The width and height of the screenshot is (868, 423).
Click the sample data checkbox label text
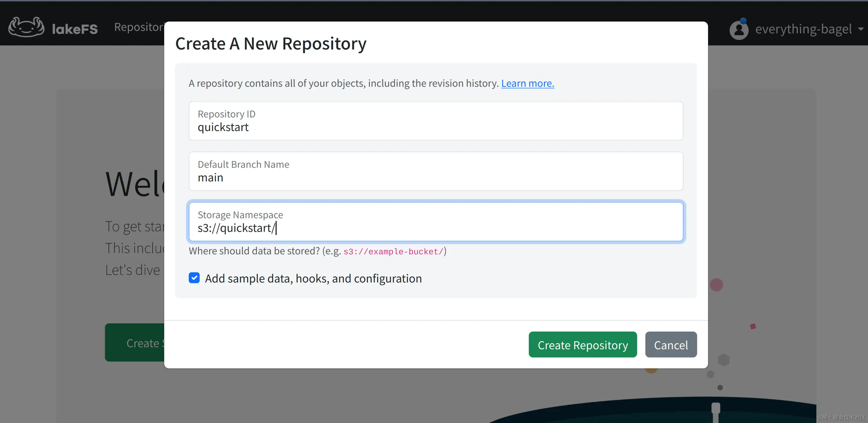313,279
